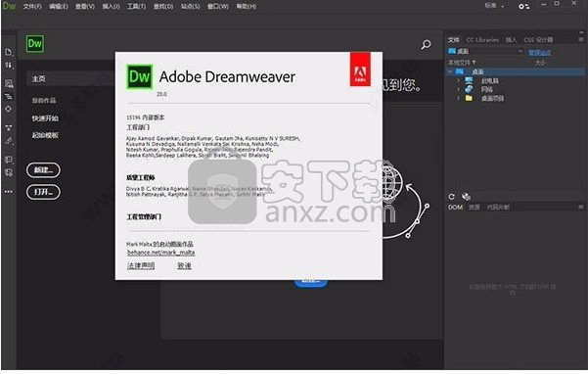This screenshot has width=588, height=374.
Task: Switch to the CC Libraries tab
Action: tap(482, 40)
